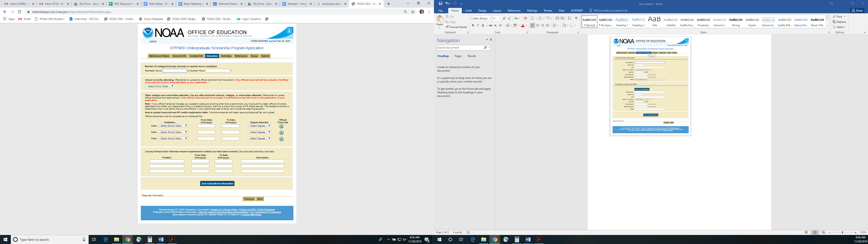
Task: Click Save Educational Information button
Action: click(x=217, y=184)
